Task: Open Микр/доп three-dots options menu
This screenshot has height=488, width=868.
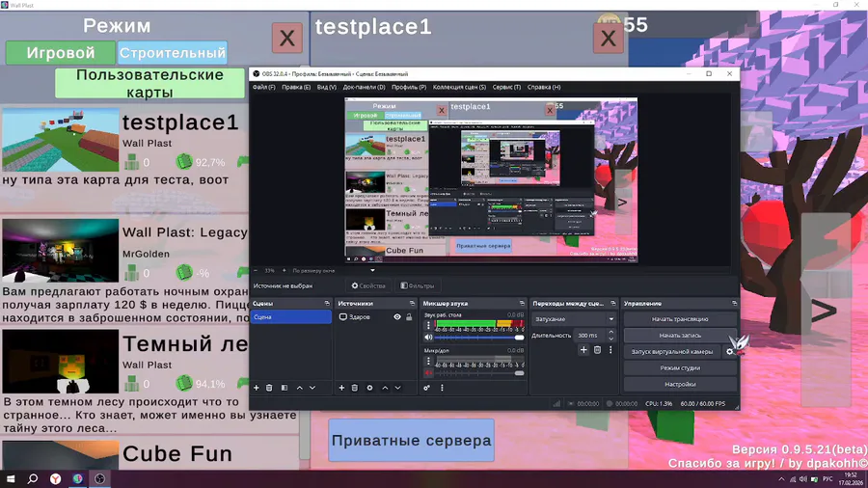Action: (x=428, y=362)
